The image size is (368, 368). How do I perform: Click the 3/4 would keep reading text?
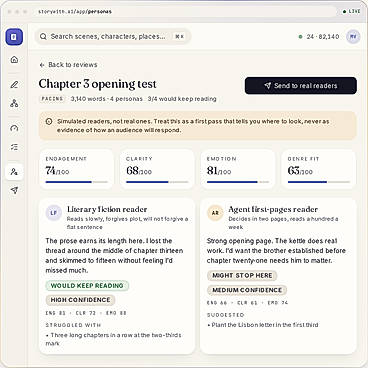pos(182,99)
